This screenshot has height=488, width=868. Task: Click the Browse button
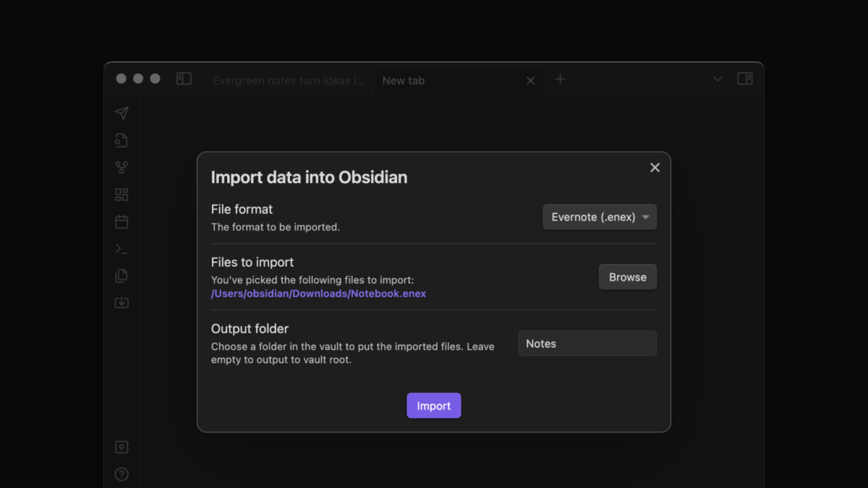pos(627,277)
